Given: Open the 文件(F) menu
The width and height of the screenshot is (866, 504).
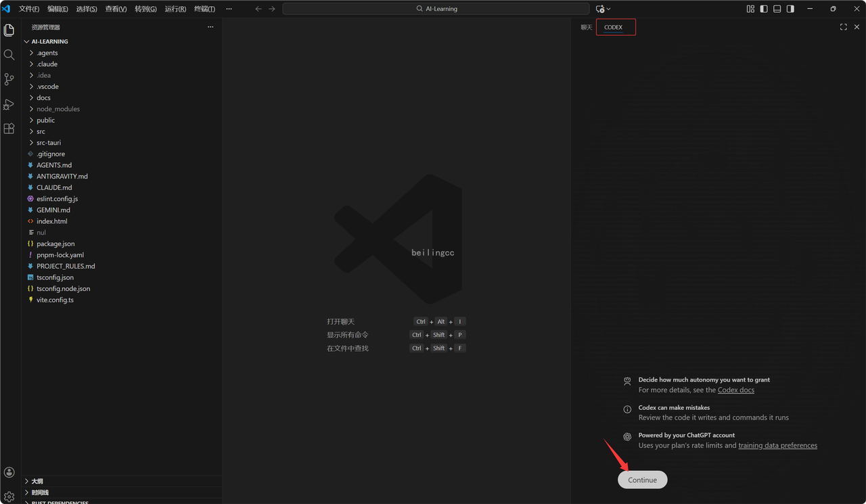Looking at the screenshot, I should (29, 9).
